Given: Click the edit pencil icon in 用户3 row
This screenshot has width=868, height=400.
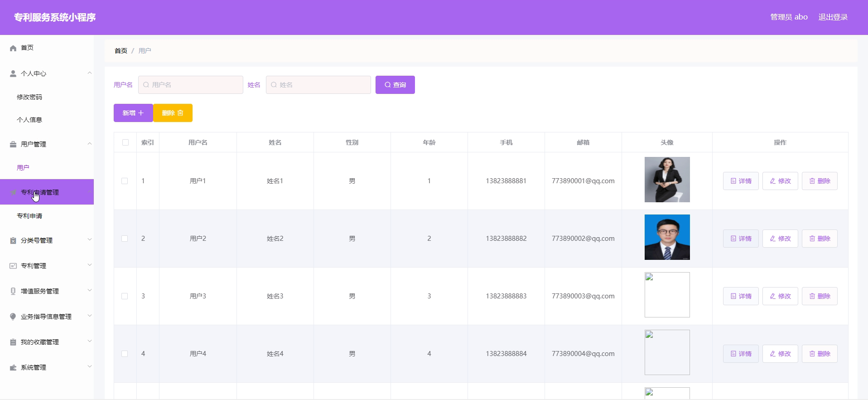Looking at the screenshot, I should click(773, 296).
